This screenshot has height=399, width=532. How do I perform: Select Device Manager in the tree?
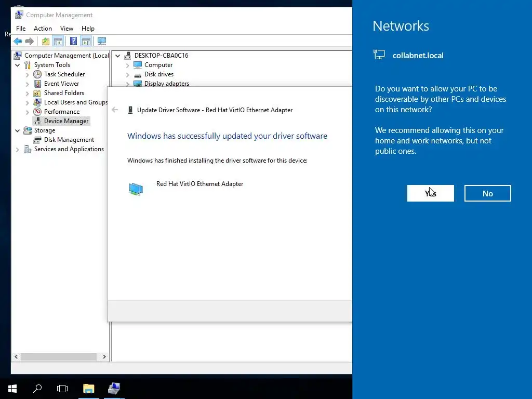pos(66,121)
